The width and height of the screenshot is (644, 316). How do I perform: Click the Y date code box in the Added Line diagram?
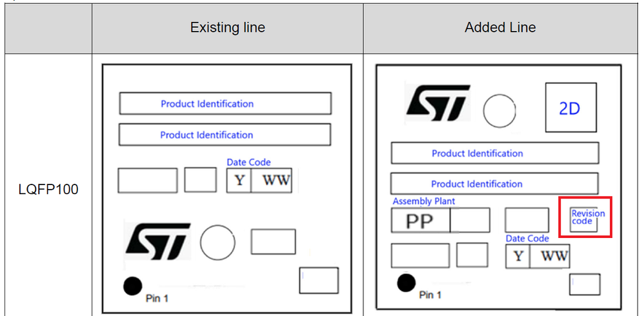click(x=518, y=257)
